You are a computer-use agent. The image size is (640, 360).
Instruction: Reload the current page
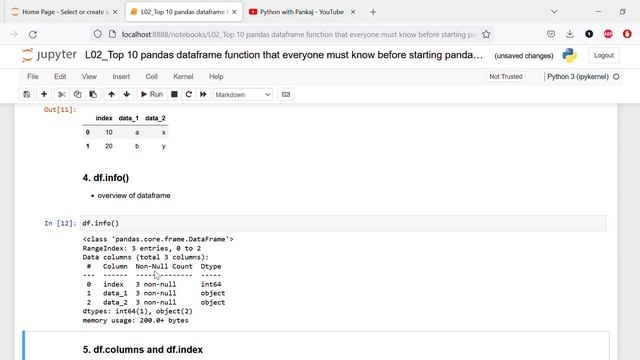coord(33,35)
